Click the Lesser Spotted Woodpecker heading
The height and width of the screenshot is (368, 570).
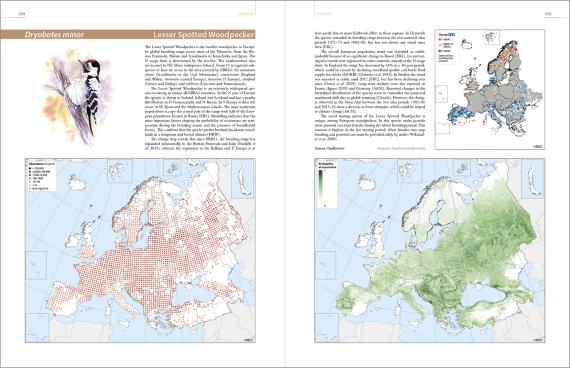(204, 35)
